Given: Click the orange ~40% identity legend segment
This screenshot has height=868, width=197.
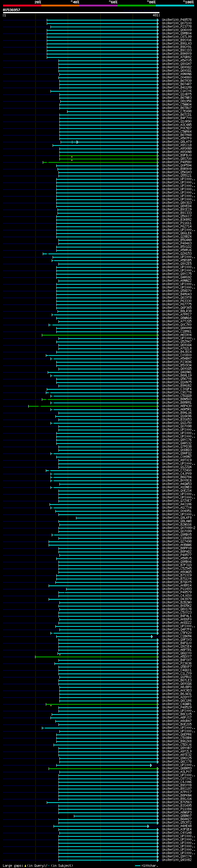Looking at the screenshot, I should (x=60, y=6).
